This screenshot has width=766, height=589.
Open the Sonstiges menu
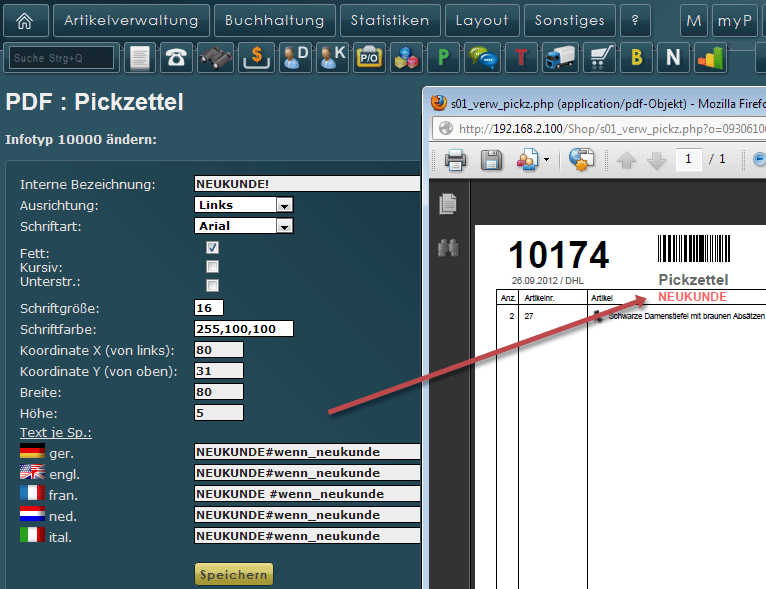[570, 21]
